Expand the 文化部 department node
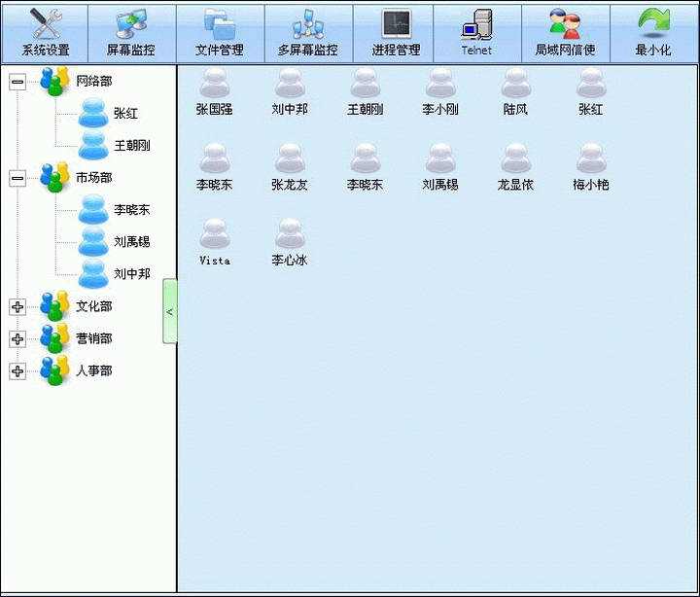Viewport: 700px width, 597px height. 17,306
